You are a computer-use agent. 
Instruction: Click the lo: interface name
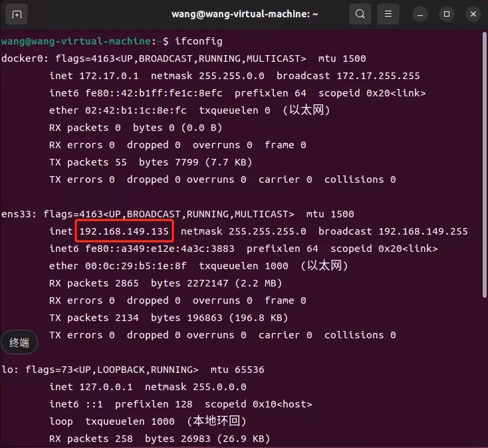10,370
